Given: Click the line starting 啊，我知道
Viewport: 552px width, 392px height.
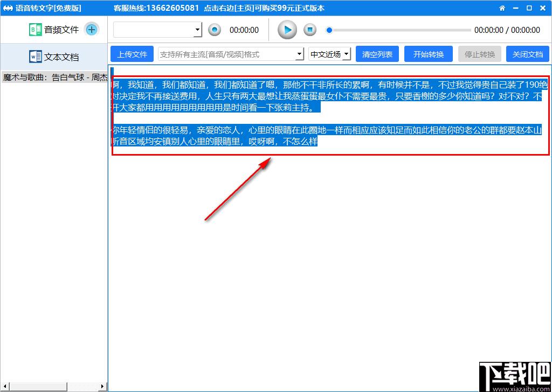Looking at the screenshot, I should point(328,85).
